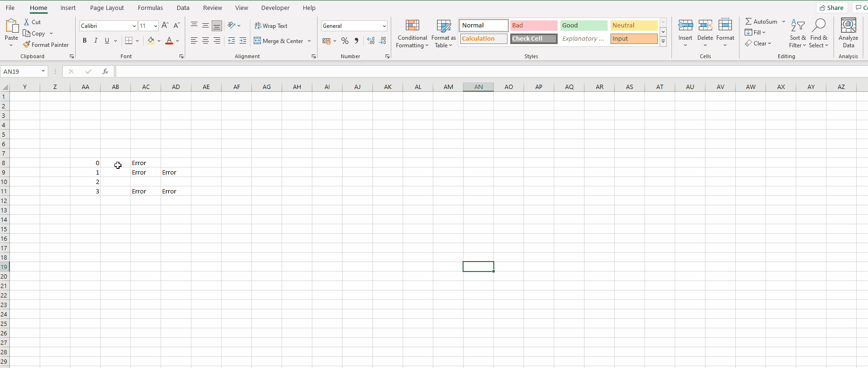Apply the Good cell style

pos(584,26)
